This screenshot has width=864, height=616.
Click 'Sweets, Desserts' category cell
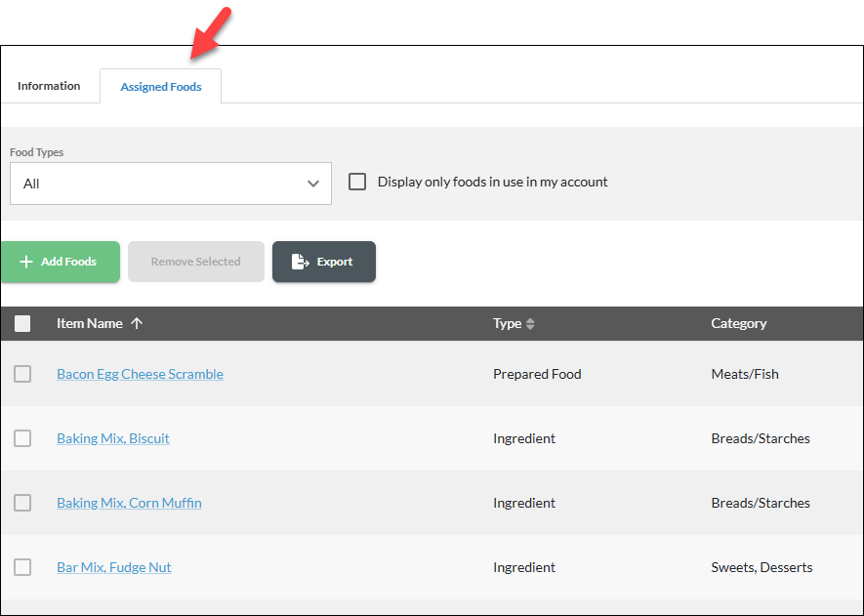pyautogui.click(x=761, y=567)
